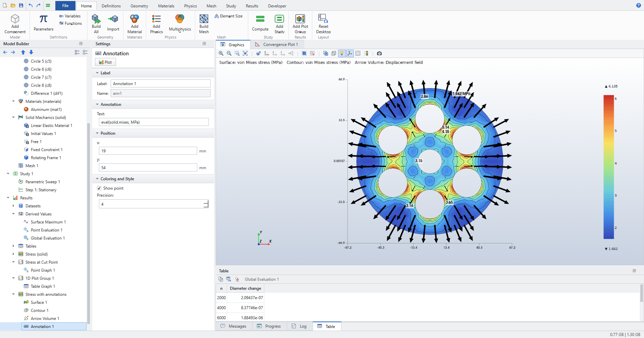Collapse the Coloring and Style section
Screen dimensions: 644x338
(x=97, y=179)
